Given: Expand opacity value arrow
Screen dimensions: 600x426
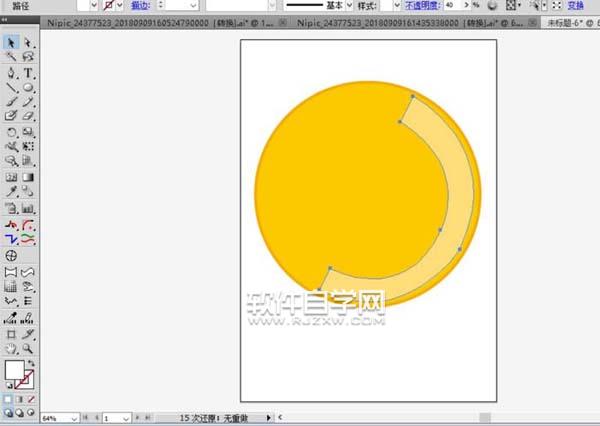Looking at the screenshot, I should point(466,5).
